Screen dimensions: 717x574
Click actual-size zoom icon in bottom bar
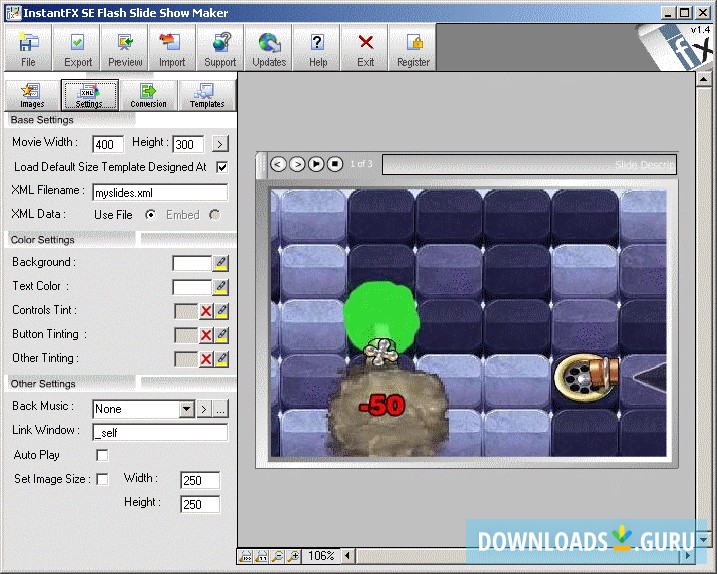262,556
